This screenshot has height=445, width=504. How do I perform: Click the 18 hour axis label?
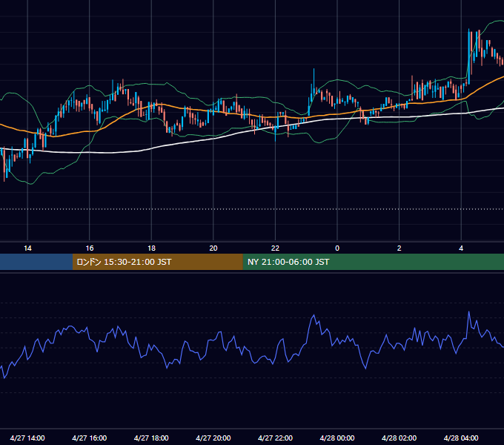pos(151,248)
